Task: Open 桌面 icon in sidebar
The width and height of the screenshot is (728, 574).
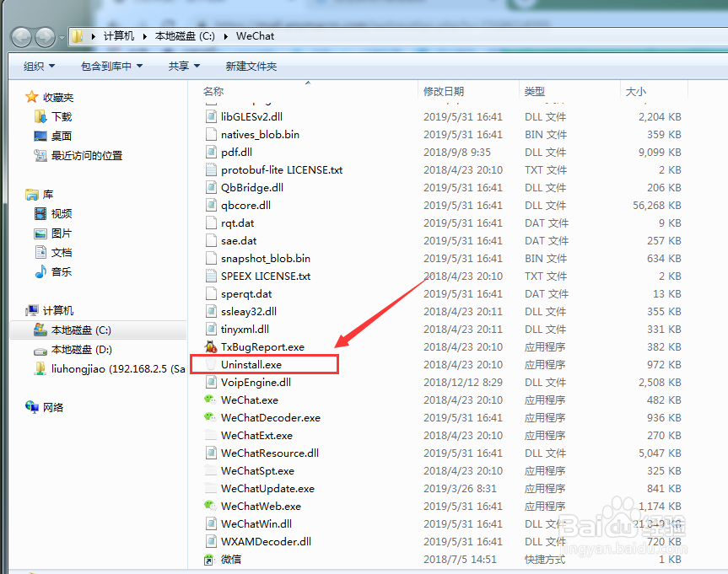Action: (40, 136)
